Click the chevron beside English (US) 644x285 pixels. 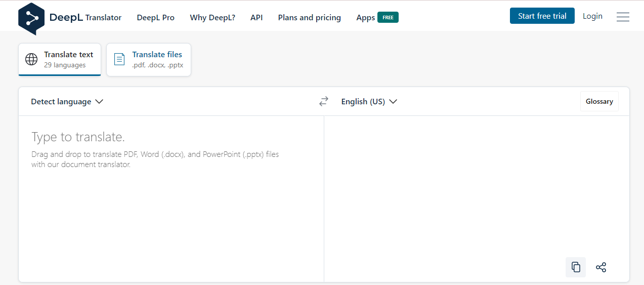[x=393, y=102]
